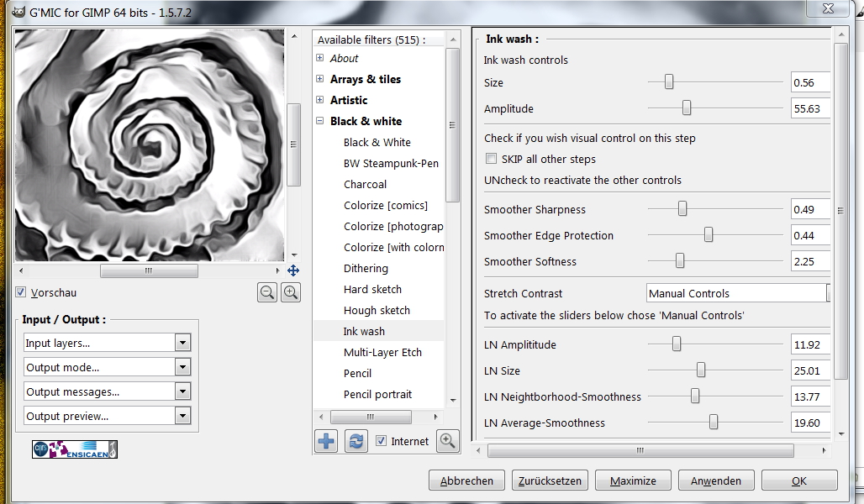This screenshot has height=504, width=864.
Task: Click the Amplitude slider handle
Action: coord(687,108)
